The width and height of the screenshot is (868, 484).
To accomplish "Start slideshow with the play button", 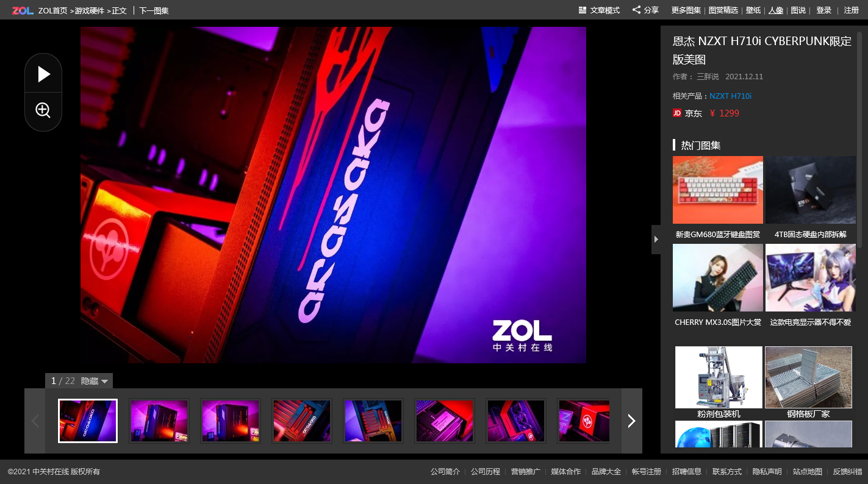I will (x=43, y=74).
